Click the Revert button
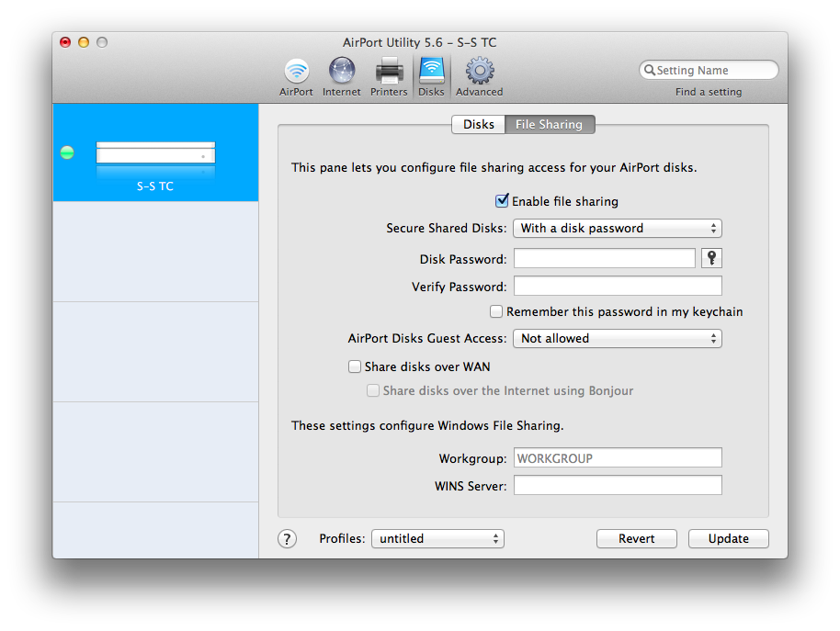The width and height of the screenshot is (840, 631). (636, 538)
